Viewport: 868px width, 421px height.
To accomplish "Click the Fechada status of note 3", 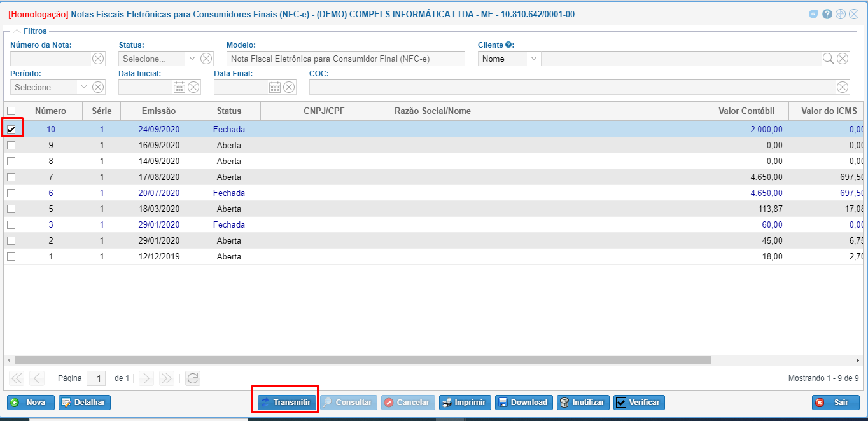I will (x=229, y=224).
